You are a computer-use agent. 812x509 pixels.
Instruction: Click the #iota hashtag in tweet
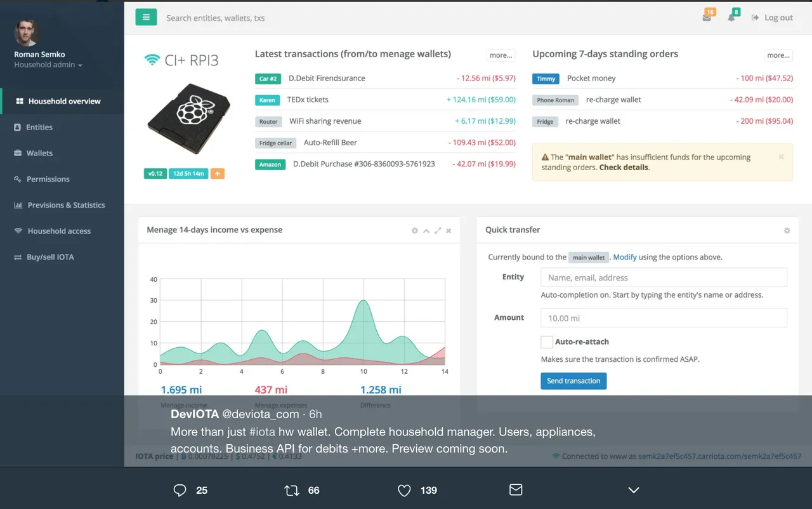[x=263, y=432]
